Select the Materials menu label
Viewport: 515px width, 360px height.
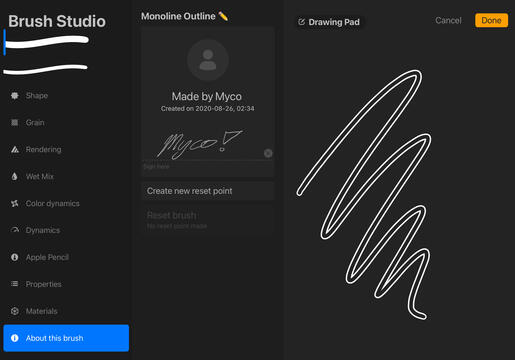pyautogui.click(x=41, y=311)
